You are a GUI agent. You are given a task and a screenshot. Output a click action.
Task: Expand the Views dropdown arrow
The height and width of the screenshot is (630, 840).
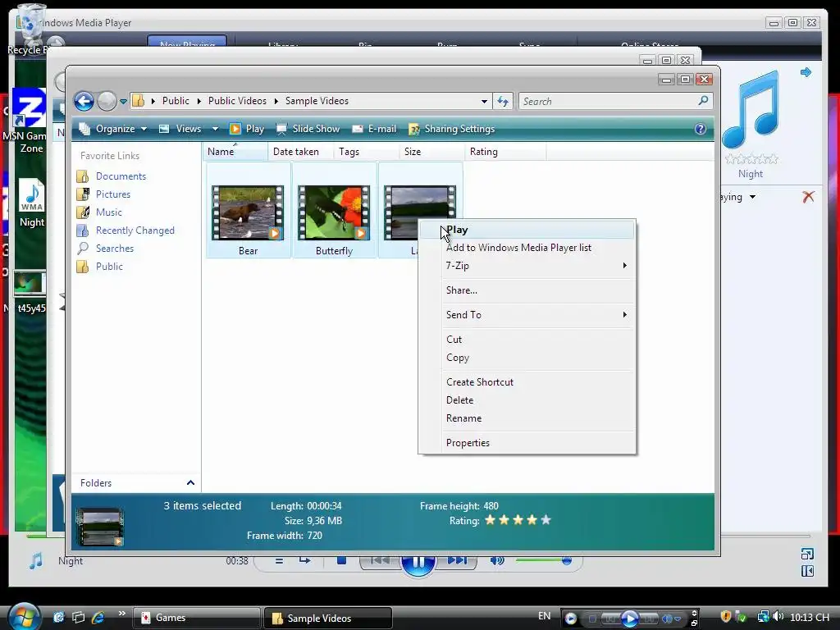(x=215, y=129)
